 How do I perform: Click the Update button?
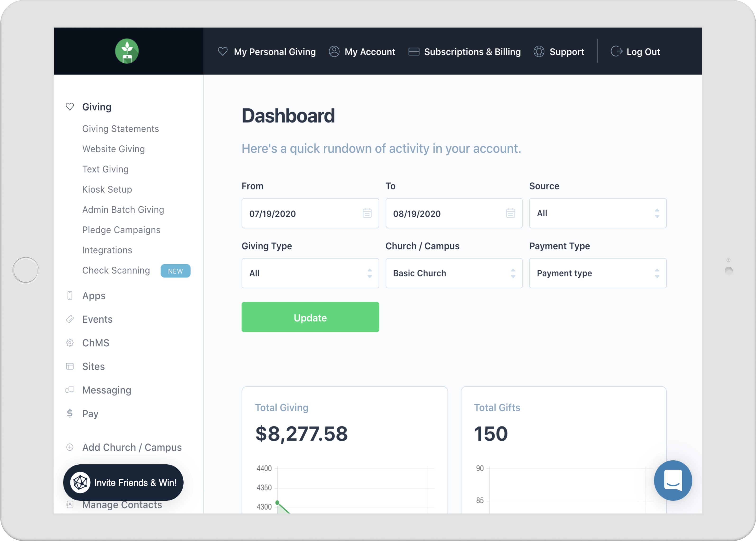(x=310, y=317)
